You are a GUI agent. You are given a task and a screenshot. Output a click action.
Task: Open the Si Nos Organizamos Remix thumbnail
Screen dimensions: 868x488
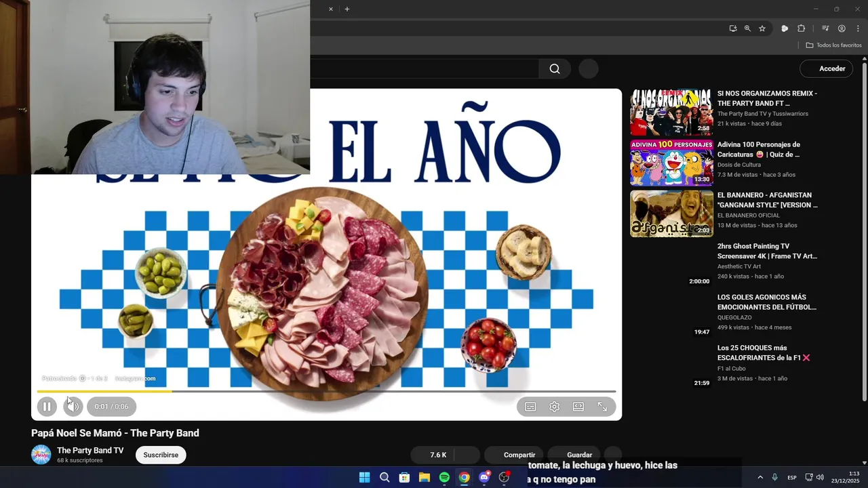coord(671,112)
